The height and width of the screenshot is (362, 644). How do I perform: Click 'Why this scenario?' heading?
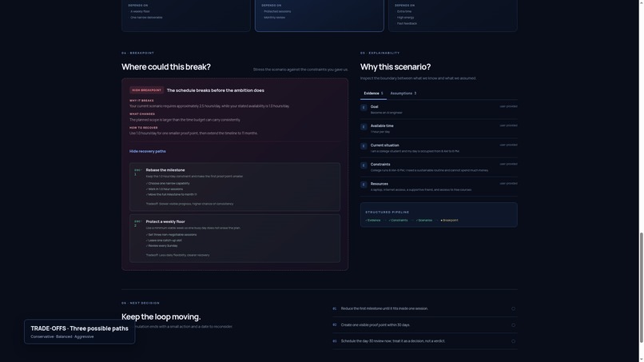click(396, 67)
